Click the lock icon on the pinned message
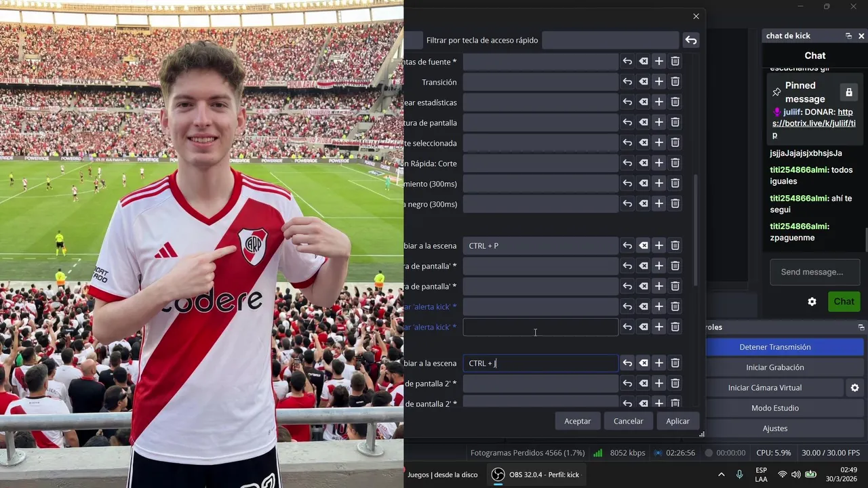 coord(848,92)
